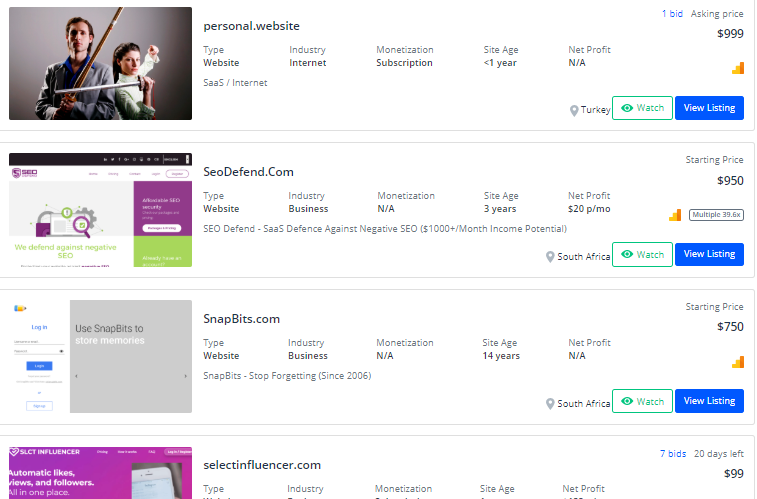Click the location pin icon on SnapBits.com listing
This screenshot has height=499, width=757.
550,403
